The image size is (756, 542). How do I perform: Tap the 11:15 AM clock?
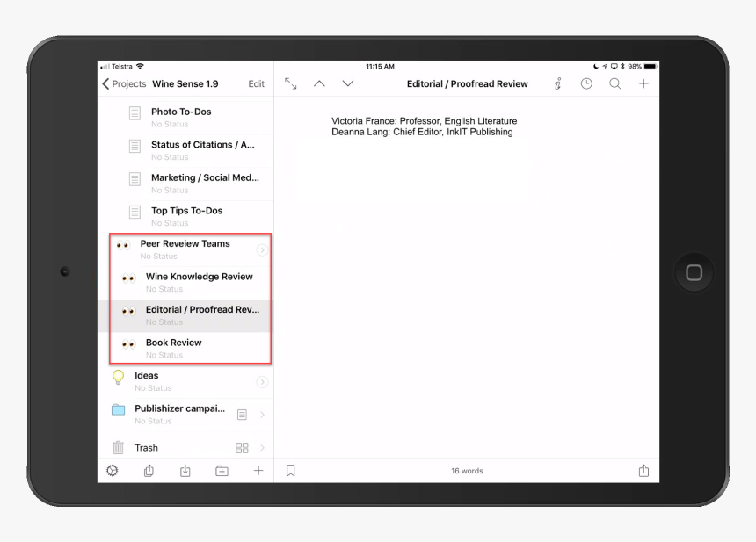(380, 67)
